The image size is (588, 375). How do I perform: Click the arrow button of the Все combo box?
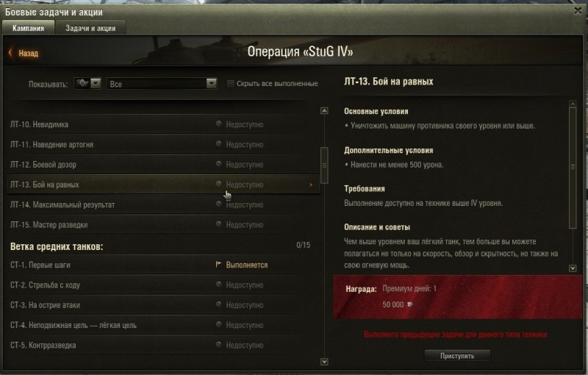tap(212, 83)
